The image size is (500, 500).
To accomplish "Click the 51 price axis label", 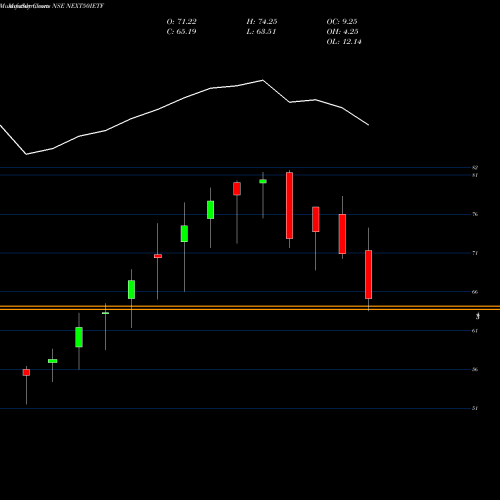I will pyautogui.click(x=475, y=408).
